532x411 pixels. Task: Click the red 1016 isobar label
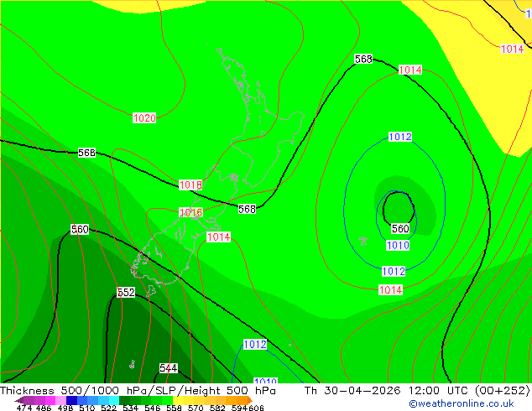click(x=190, y=212)
